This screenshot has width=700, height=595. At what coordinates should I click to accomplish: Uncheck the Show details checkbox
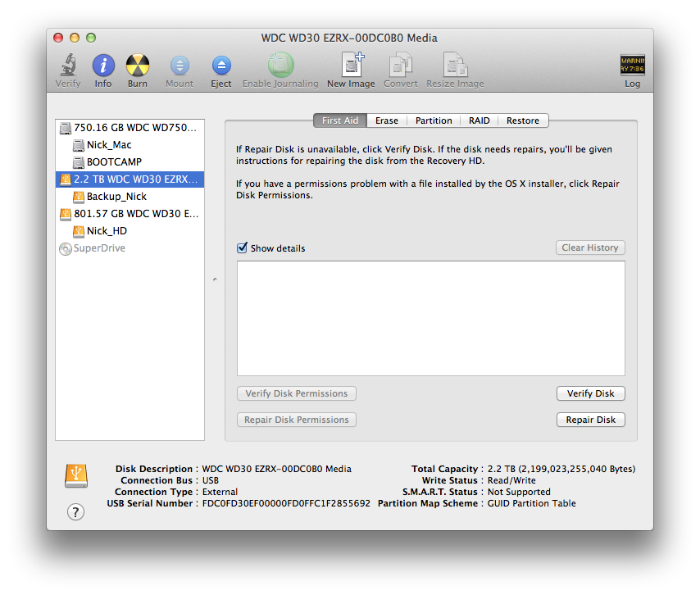[242, 248]
